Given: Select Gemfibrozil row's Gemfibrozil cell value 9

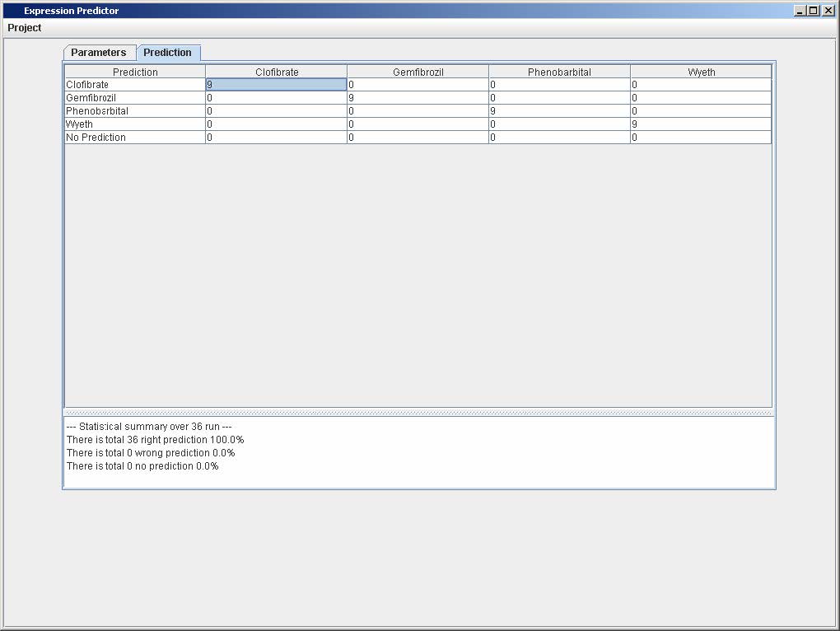Looking at the screenshot, I should pyautogui.click(x=418, y=98).
